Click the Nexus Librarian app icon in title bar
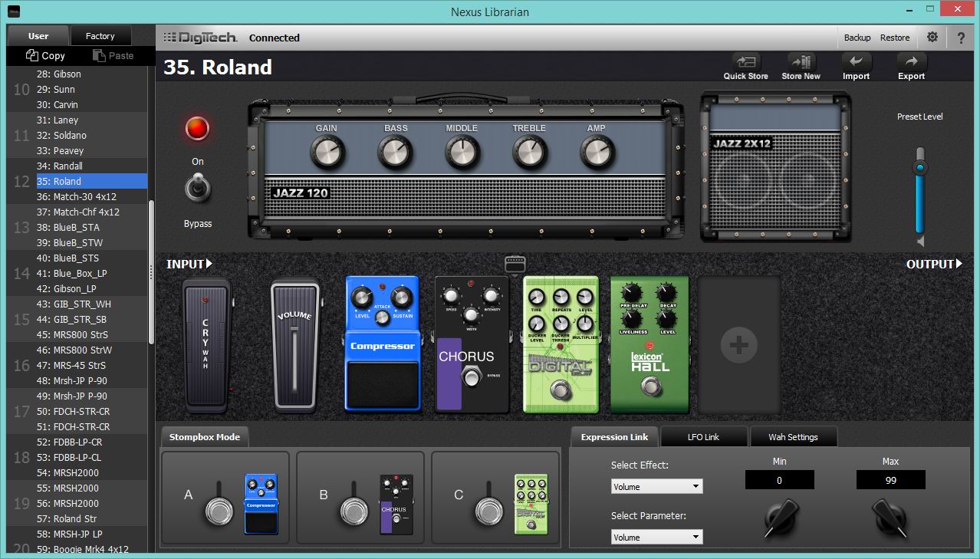The image size is (980, 559). click(x=15, y=12)
